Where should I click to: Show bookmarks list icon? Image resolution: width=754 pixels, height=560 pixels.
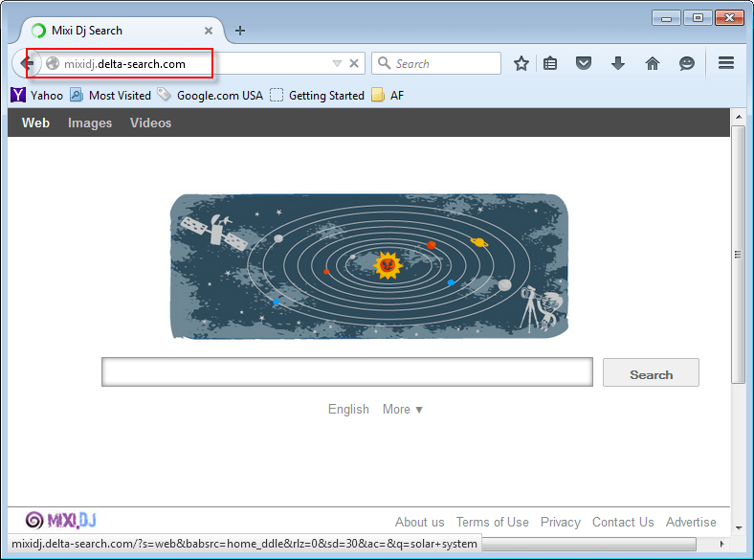pos(550,63)
